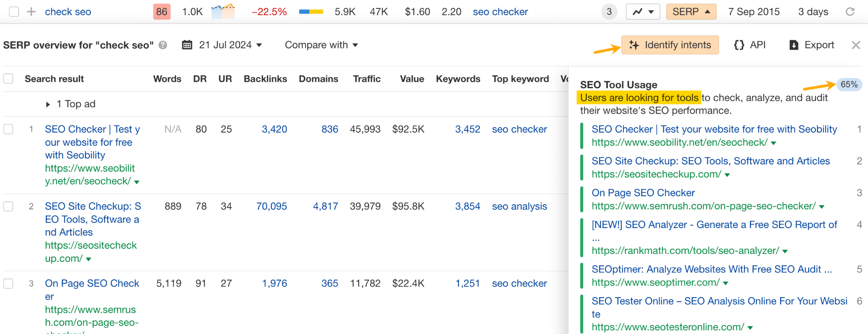This screenshot has height=334, width=868.
Task: Click the Identify intents button
Action: click(x=670, y=45)
